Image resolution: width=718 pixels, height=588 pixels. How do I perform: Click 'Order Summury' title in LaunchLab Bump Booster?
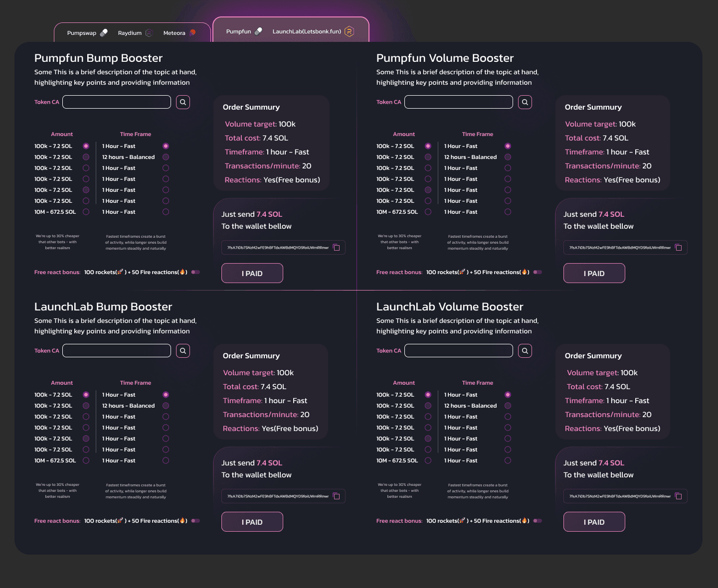[x=251, y=356]
